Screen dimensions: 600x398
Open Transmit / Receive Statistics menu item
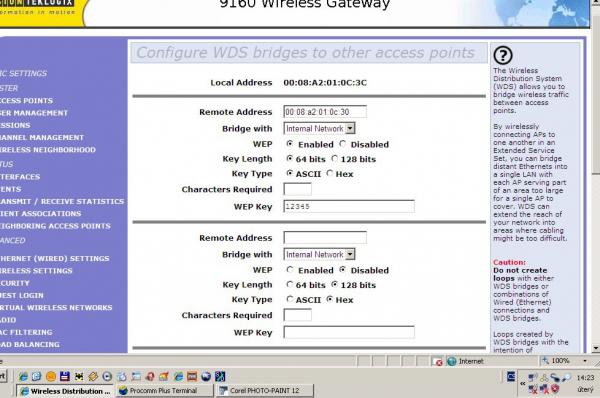coord(62,201)
